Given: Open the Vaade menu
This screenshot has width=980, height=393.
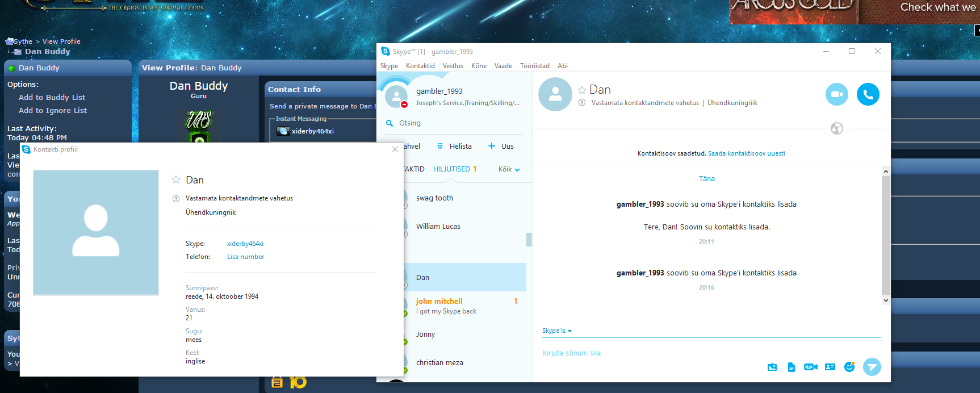Looking at the screenshot, I should 504,66.
